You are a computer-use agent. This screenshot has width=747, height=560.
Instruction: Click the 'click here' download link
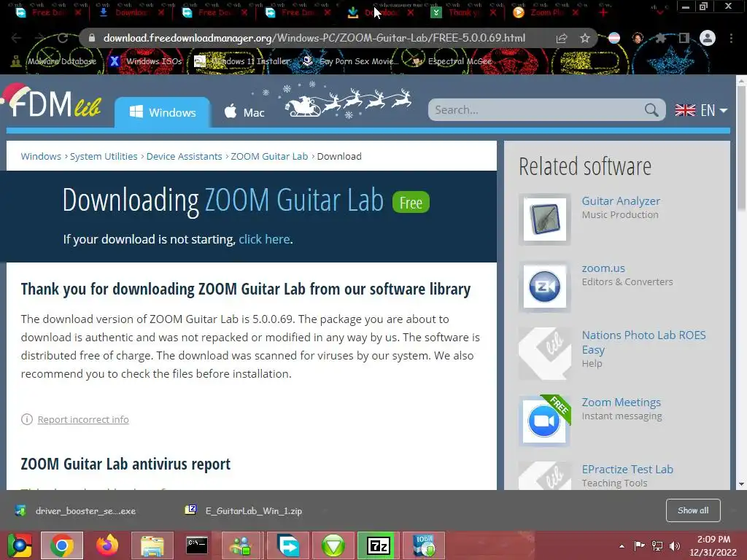click(264, 239)
